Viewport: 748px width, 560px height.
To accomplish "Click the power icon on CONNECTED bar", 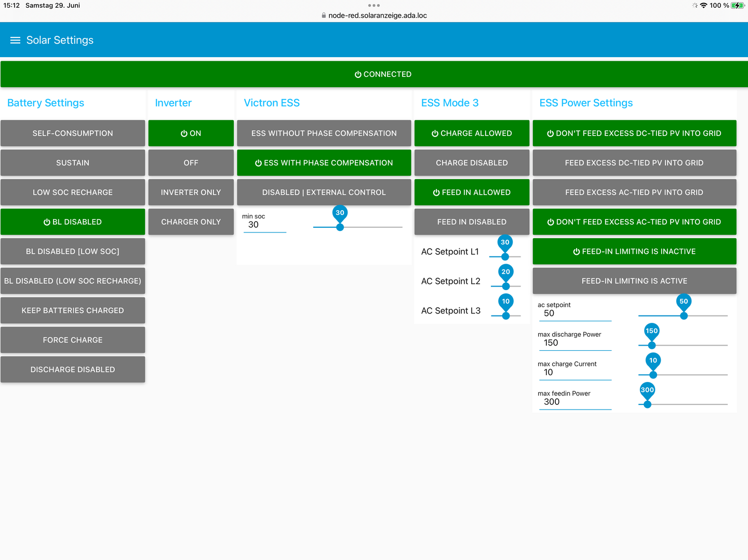I will tap(358, 74).
